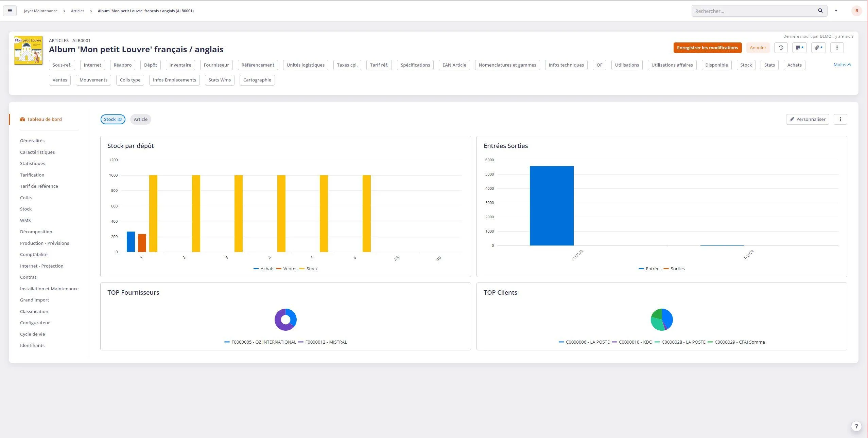The image size is (868, 438).
Task: Click the Réappro shortcut button
Action: 123,65
